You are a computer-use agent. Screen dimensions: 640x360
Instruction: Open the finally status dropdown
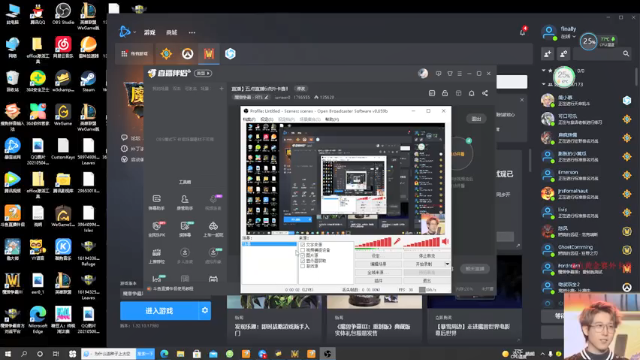tap(568, 36)
